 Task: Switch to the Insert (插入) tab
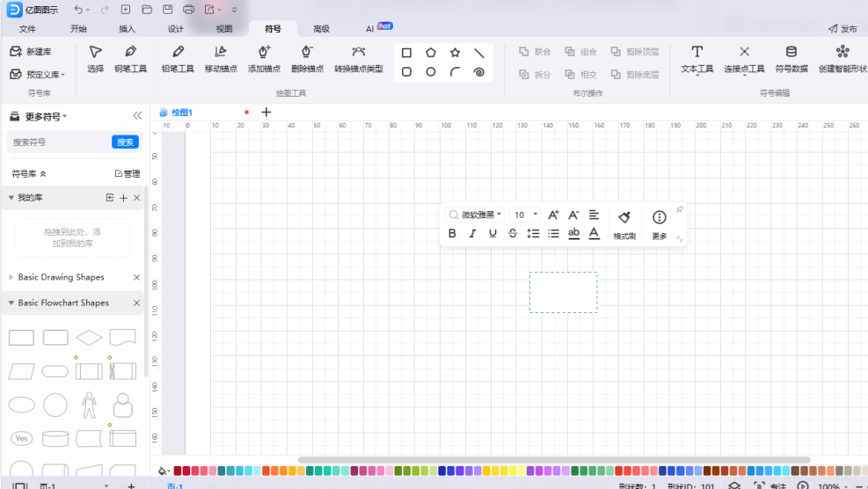point(127,29)
